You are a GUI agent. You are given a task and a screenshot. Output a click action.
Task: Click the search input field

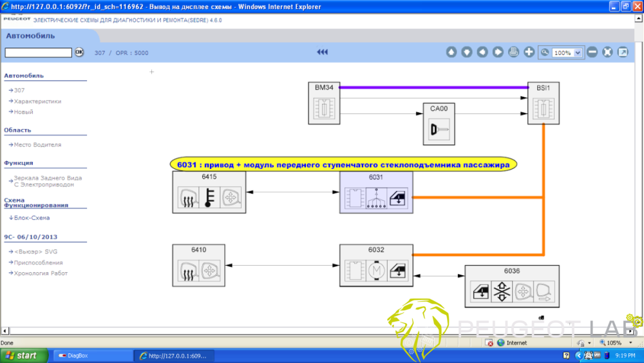(39, 53)
